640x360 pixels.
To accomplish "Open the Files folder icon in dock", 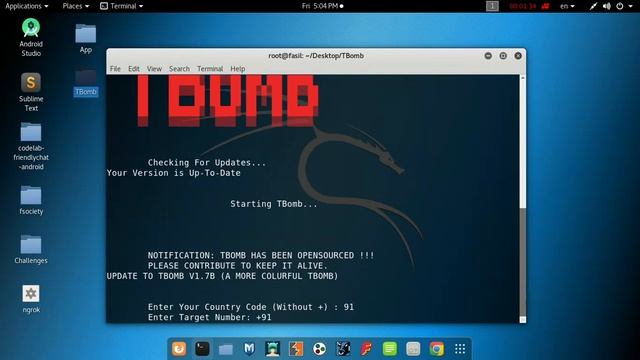I will coord(226,349).
